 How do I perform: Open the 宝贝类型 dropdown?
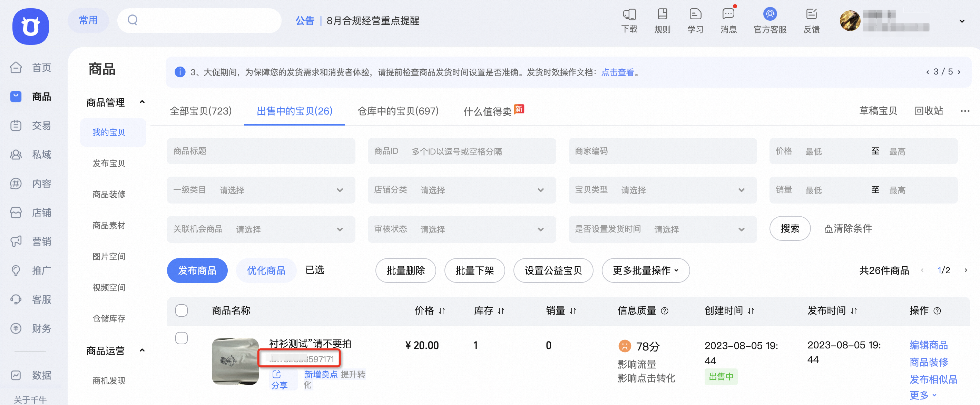point(663,190)
